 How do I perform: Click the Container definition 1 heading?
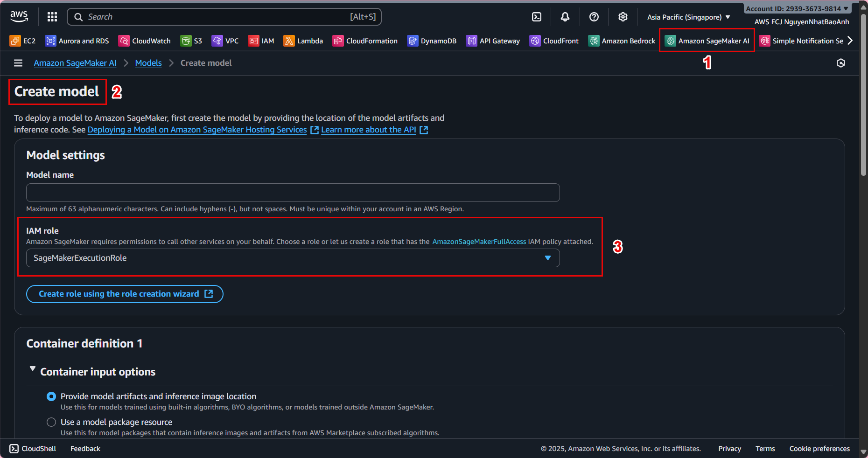pos(84,344)
